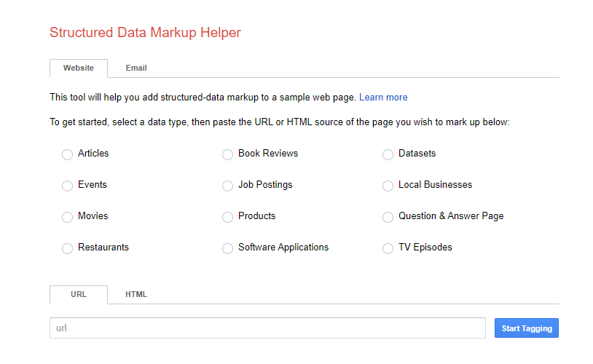Viewport: 593px width, 364px height.
Task: Switch to the Email tab
Action: [x=136, y=68]
